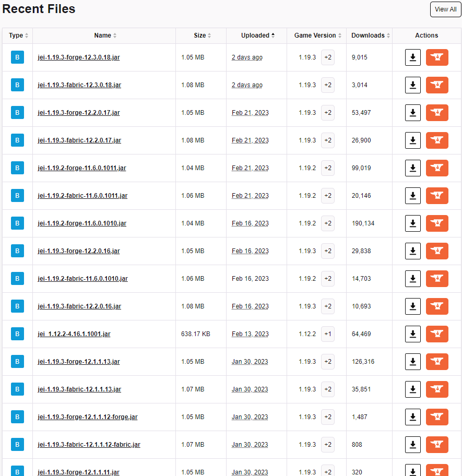Install jei-1.19.3-fabric-12.3.0.18.jar via orange button
Viewport: 462px width, 476px height.
click(x=437, y=85)
